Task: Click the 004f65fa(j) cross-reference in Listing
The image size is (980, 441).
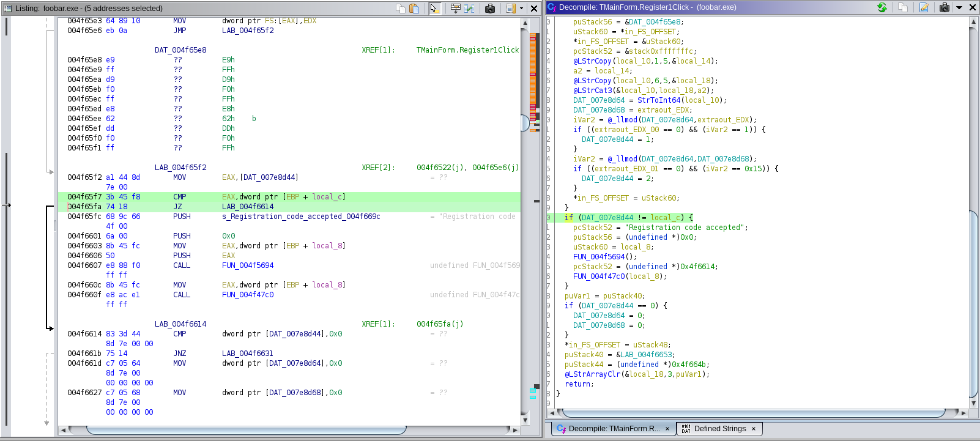Action: pos(440,324)
